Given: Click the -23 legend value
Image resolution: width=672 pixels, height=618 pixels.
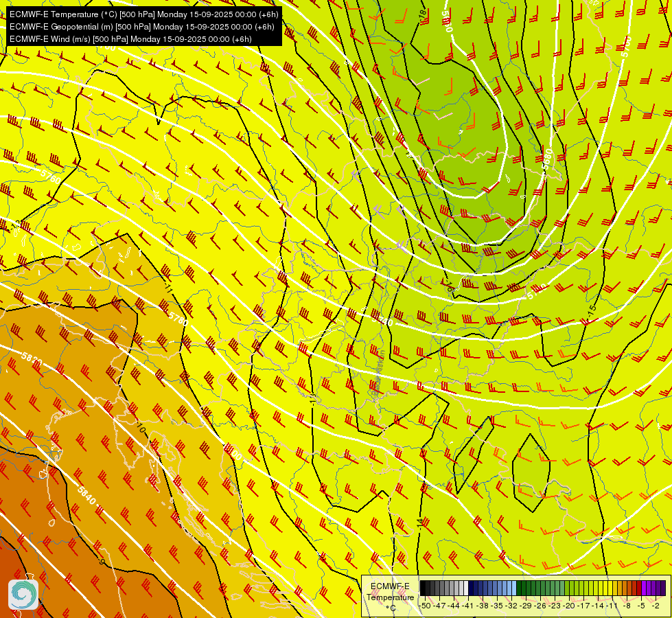Looking at the screenshot, I should [x=555, y=606].
